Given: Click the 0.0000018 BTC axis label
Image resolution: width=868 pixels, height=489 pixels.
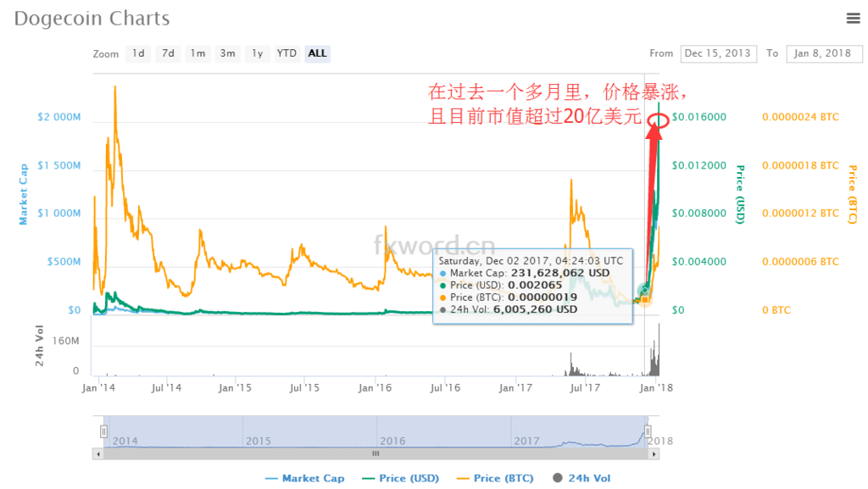Looking at the screenshot, I should click(x=800, y=165).
